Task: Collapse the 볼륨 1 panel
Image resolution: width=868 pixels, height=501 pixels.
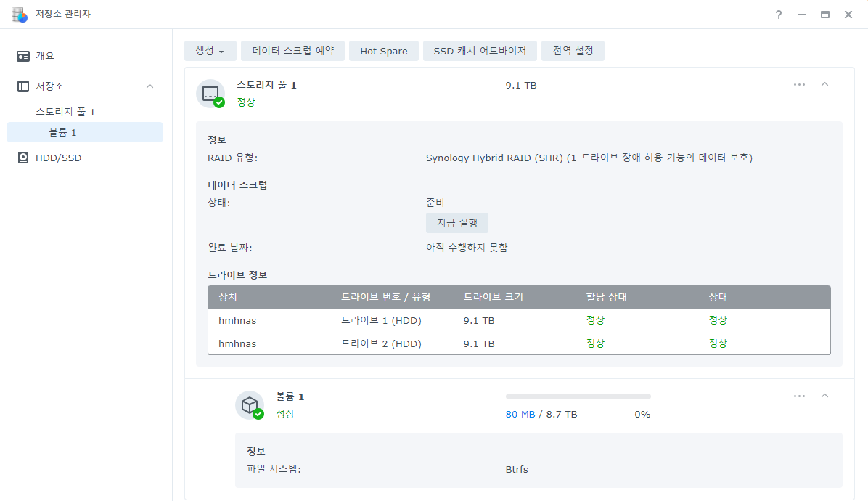Action: point(825,396)
